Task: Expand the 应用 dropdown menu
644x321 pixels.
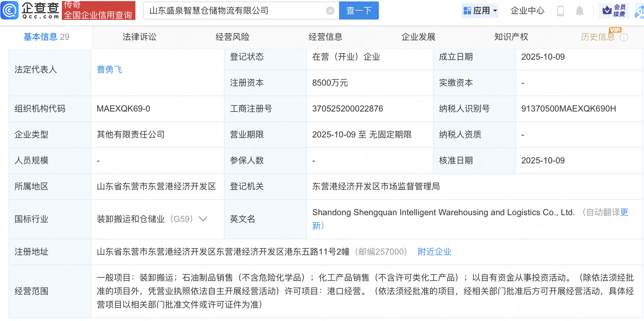Action: pos(495,11)
